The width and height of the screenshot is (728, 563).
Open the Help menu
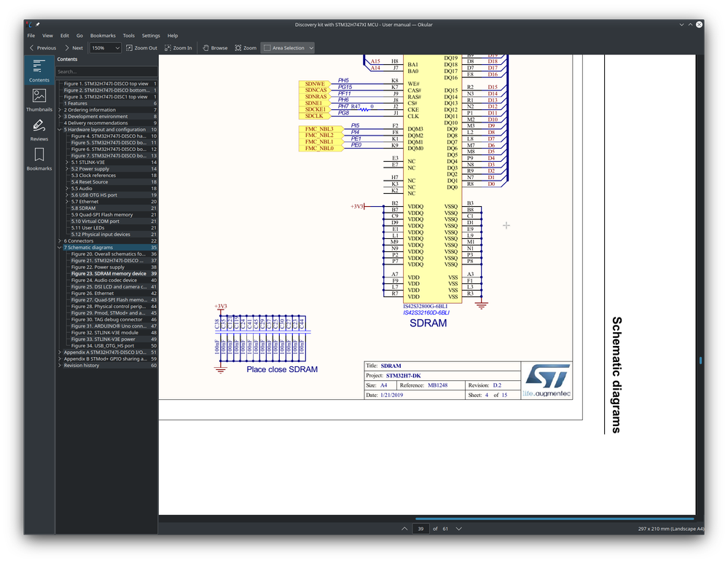coord(172,35)
